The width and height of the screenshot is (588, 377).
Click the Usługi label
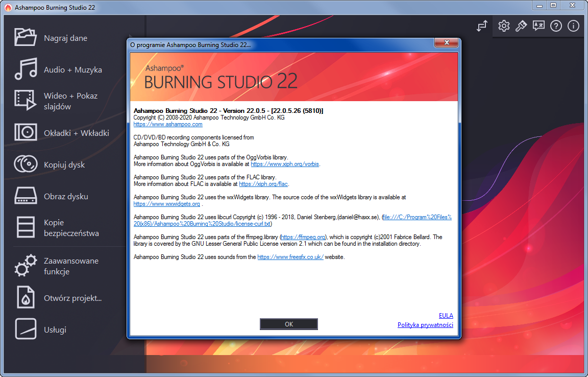pyautogui.click(x=55, y=329)
